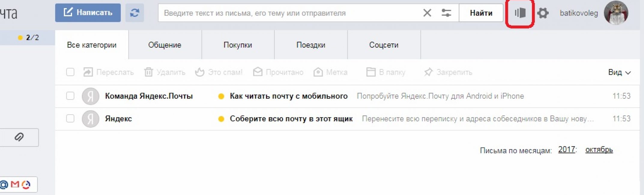Click the Это спам! toolbar item

coord(219,72)
